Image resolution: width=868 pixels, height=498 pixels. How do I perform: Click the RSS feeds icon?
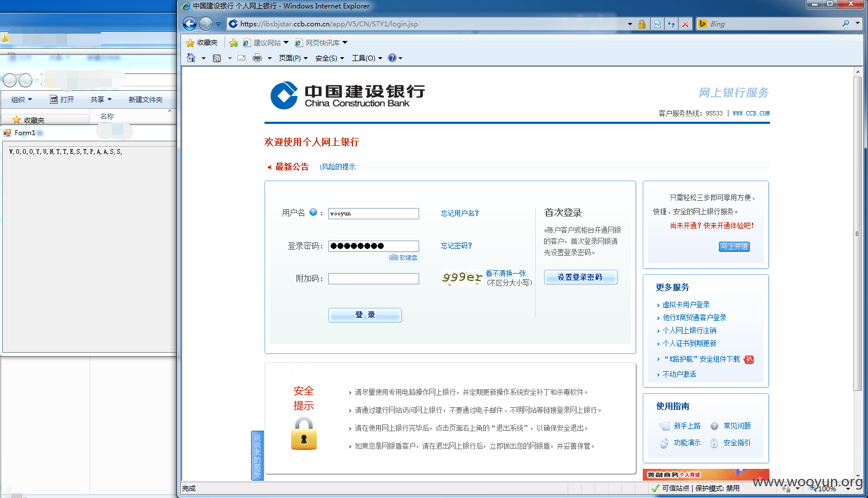coord(217,58)
